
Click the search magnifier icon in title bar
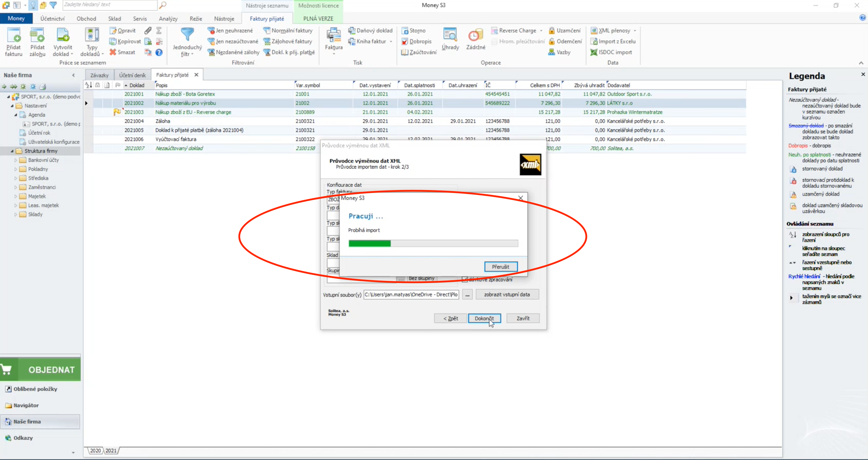pos(163,5)
